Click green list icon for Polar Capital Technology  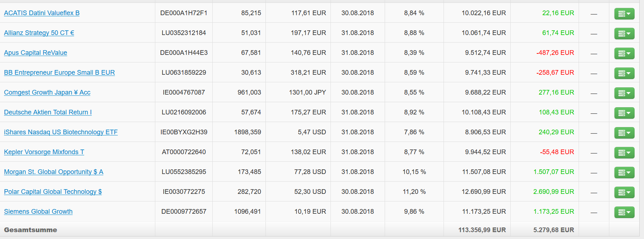(624, 192)
